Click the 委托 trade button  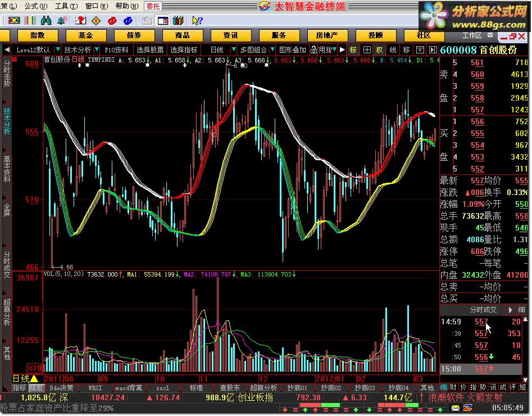point(153,6)
